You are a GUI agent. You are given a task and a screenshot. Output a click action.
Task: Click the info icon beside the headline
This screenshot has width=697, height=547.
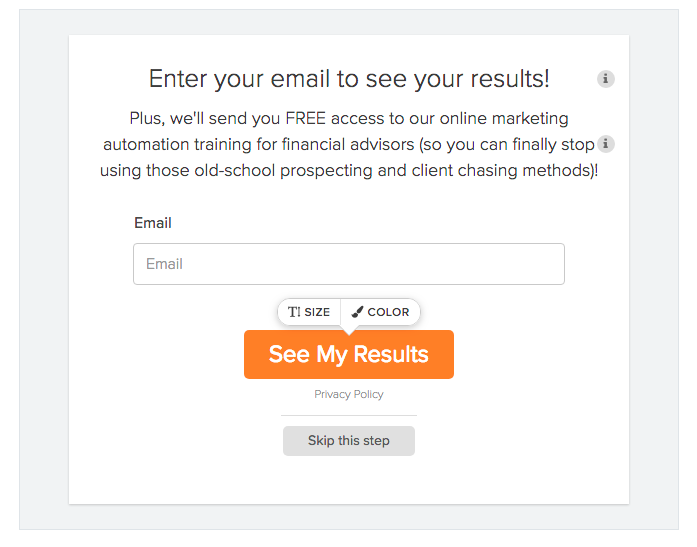(x=605, y=79)
